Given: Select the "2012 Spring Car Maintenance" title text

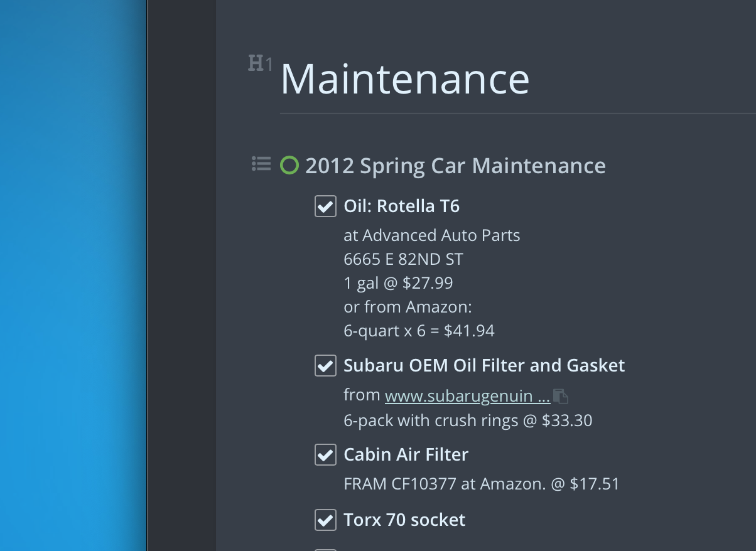Looking at the screenshot, I should tap(455, 165).
